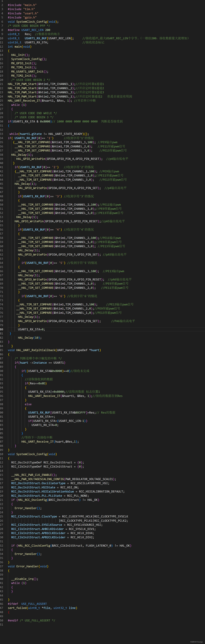Click the AHBCLKDivider = RCC_SYSCLK_DIV1 line
Viewport: 205px width, 644px height.
(x=53, y=529)
